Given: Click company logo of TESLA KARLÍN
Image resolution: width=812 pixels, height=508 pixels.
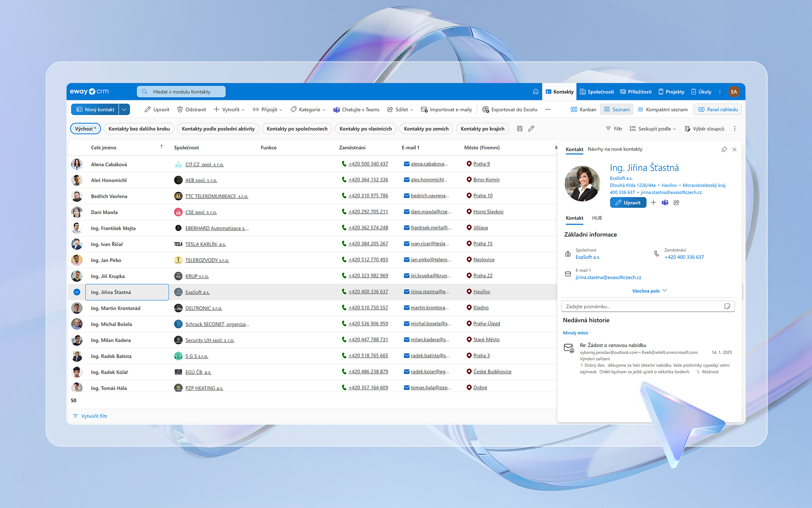Looking at the screenshot, I should 178,244.
